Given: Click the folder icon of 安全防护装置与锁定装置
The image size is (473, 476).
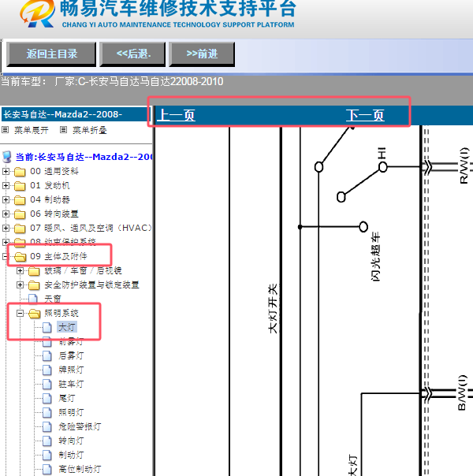Looking at the screenshot, I should coord(34,285).
